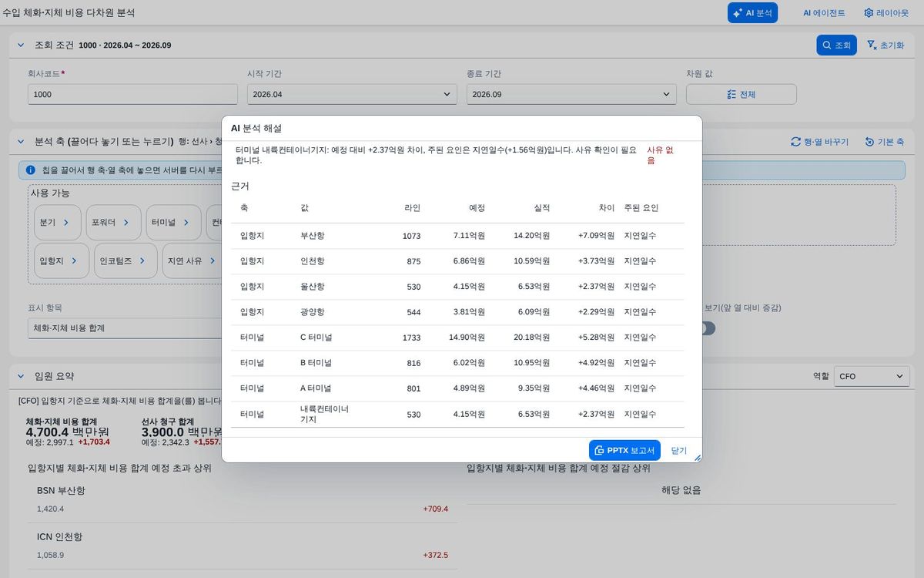924x578 pixels.
Task: Click the 해당 없음 text
Action: pyautogui.click(x=681, y=490)
